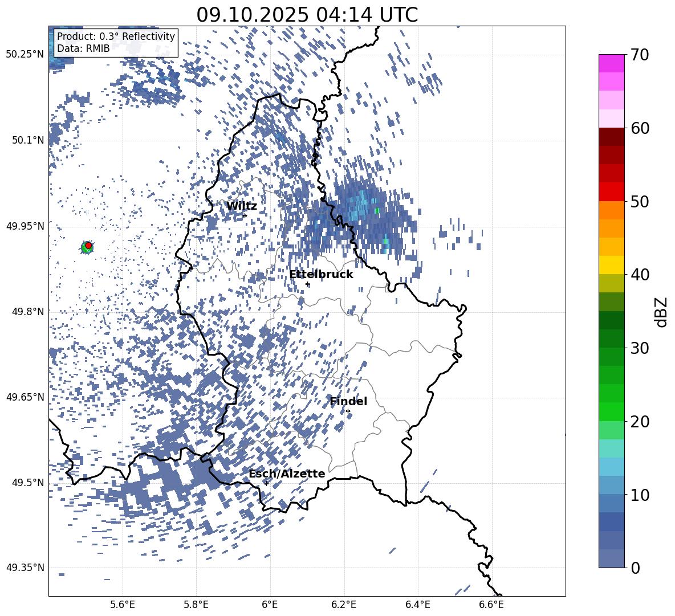Click the 6.4°E longitude label
Screen dimensions: 675x616
[x=417, y=605]
